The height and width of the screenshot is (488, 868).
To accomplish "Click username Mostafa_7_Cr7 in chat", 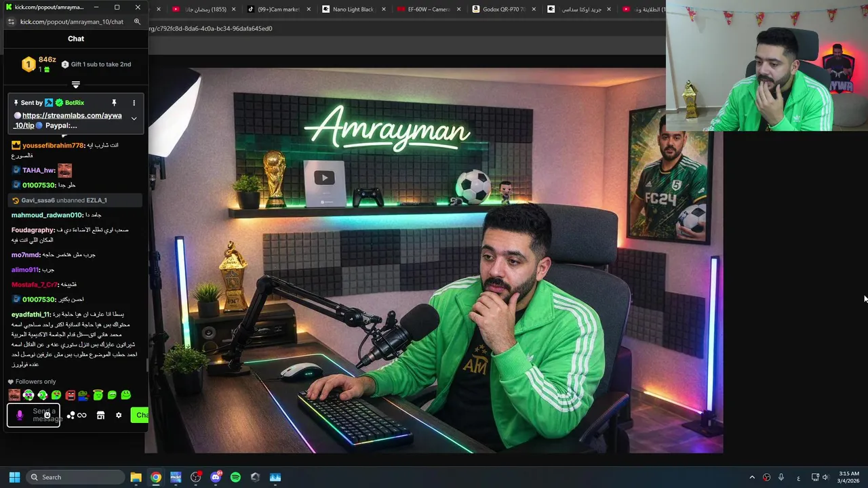I will [34, 285].
